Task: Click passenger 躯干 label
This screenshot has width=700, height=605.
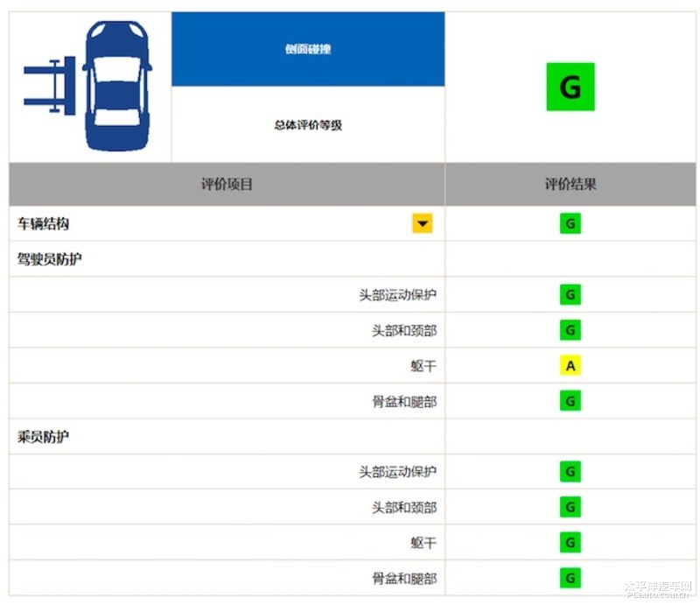Action: coord(423,543)
